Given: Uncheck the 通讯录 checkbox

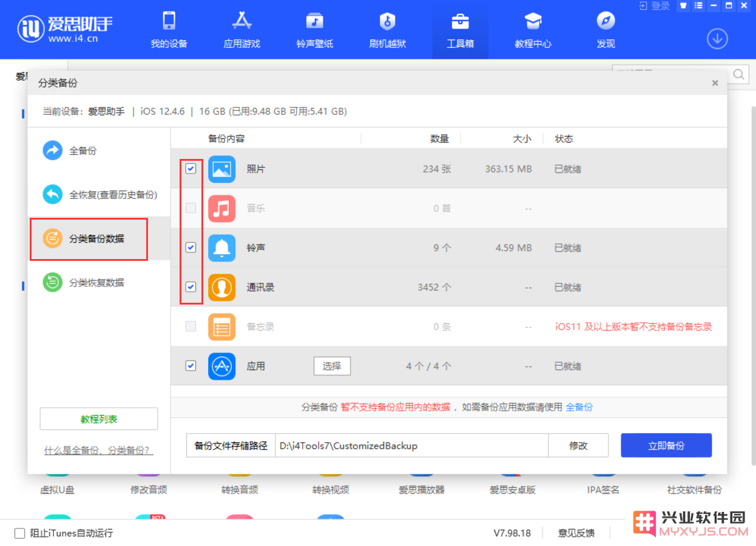Looking at the screenshot, I should 191,287.
